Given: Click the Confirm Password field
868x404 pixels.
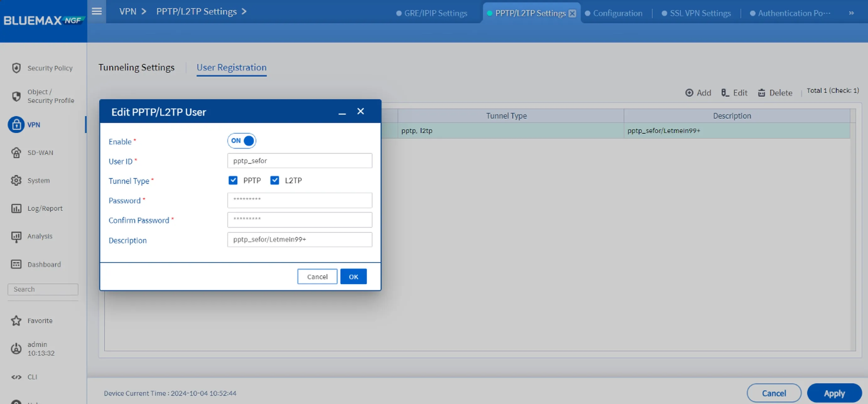Looking at the screenshot, I should click(300, 220).
